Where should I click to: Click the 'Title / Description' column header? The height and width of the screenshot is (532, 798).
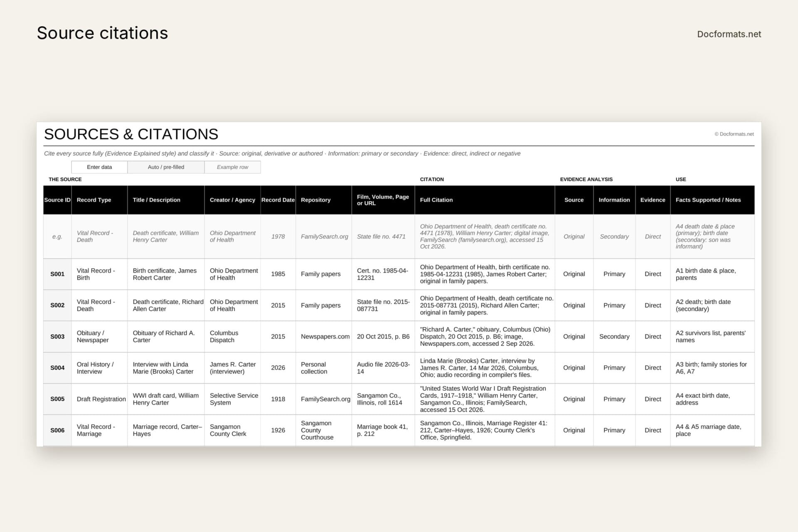click(166, 200)
